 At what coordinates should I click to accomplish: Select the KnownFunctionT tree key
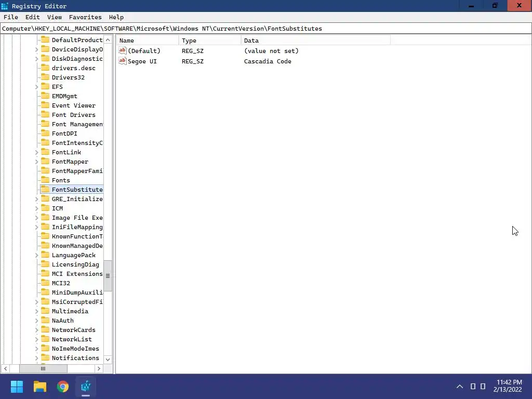[x=77, y=236]
